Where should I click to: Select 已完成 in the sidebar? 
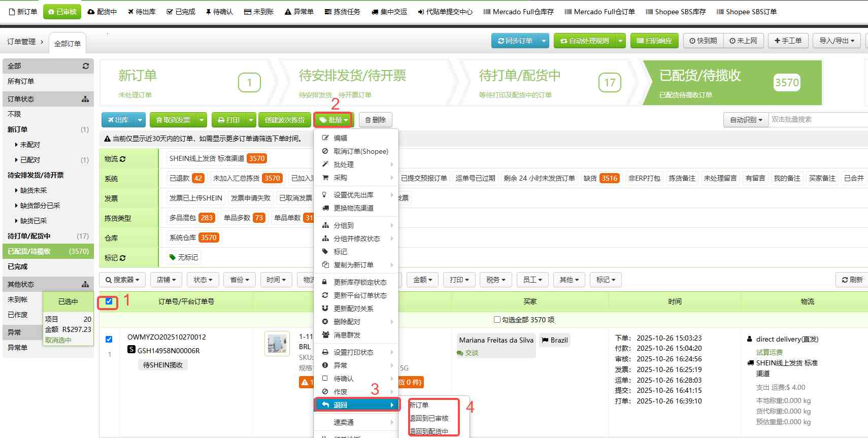[18, 266]
